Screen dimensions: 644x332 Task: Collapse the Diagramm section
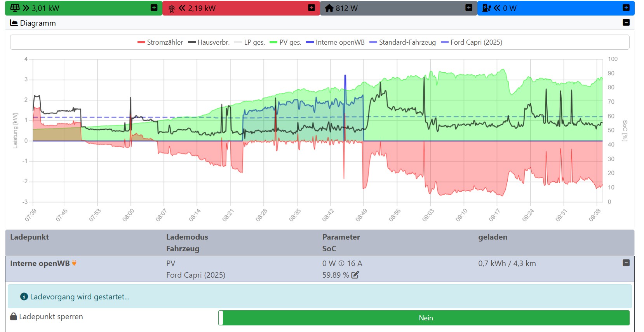click(626, 23)
